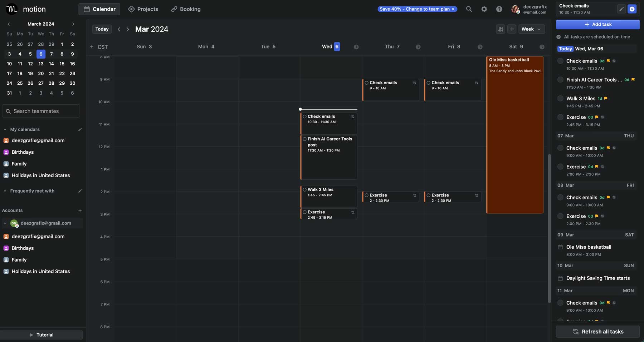Switch to the Projects tab
This screenshot has width=644, height=342.
coord(143,9)
